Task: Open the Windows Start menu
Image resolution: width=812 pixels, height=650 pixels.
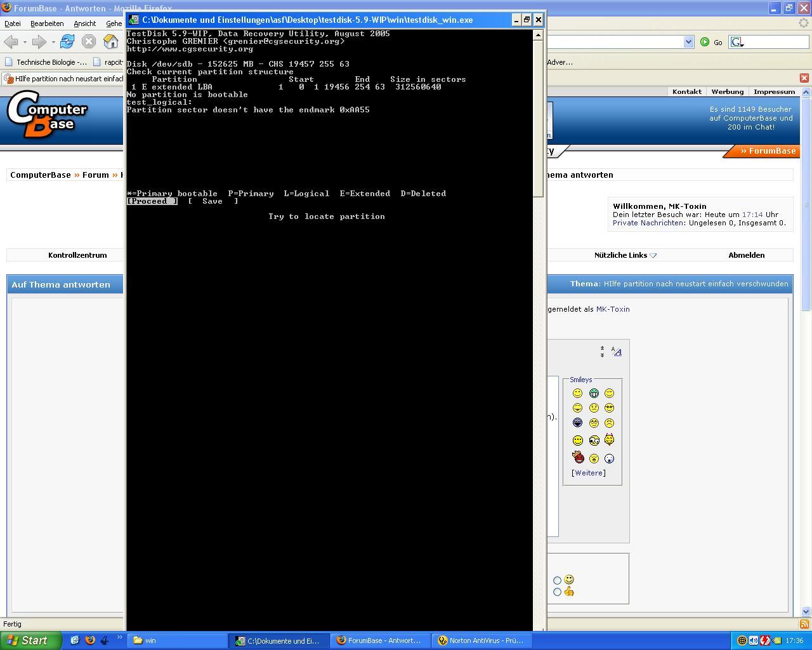Action: click(30, 640)
